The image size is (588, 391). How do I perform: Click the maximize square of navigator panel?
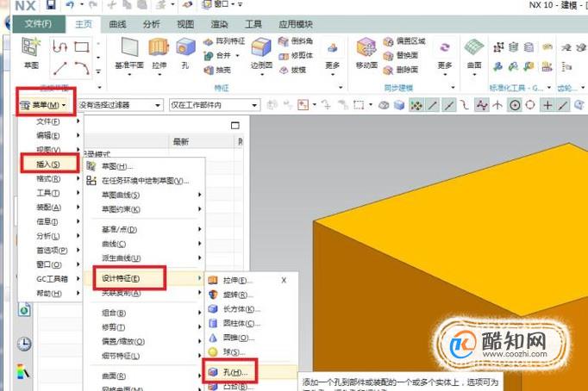click(x=235, y=126)
